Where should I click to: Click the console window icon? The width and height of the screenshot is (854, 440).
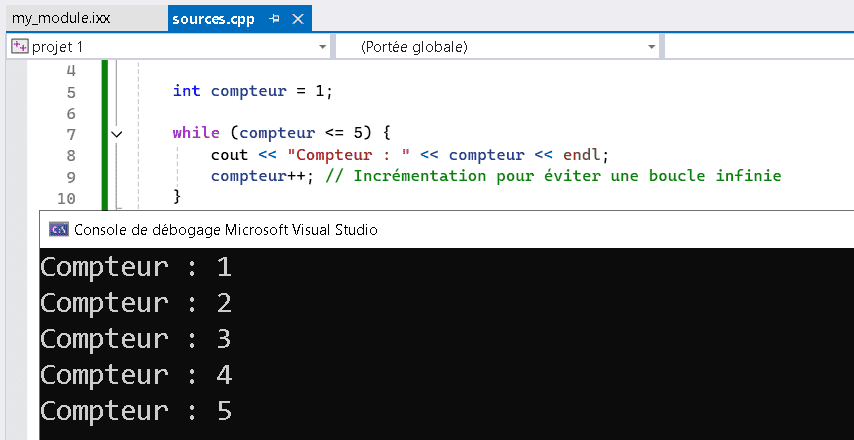(59, 229)
